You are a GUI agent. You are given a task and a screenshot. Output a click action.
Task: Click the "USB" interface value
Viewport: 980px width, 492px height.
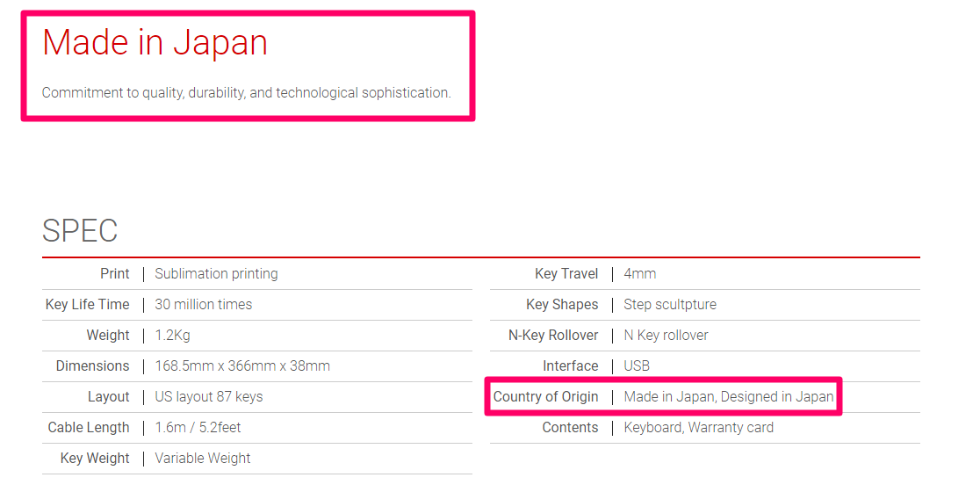[637, 366]
